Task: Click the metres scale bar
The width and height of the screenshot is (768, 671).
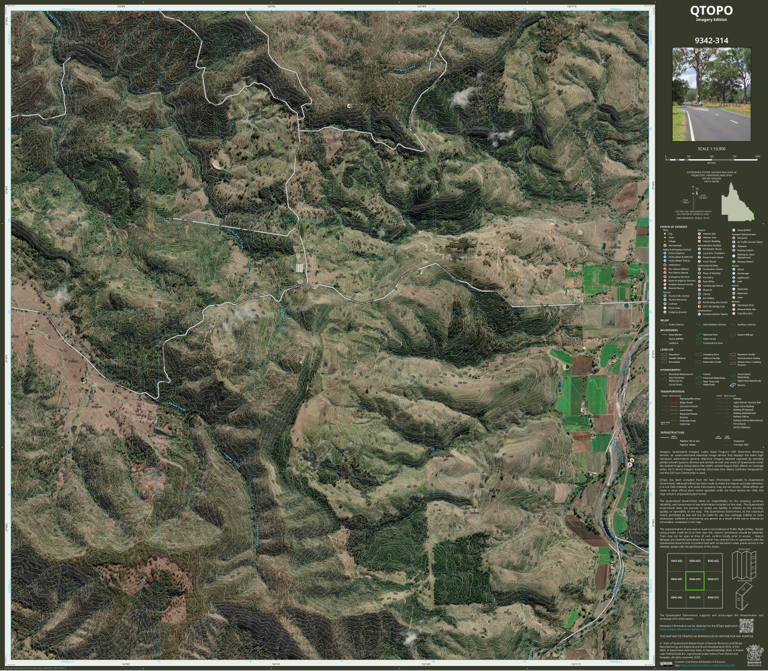Action: (712, 159)
